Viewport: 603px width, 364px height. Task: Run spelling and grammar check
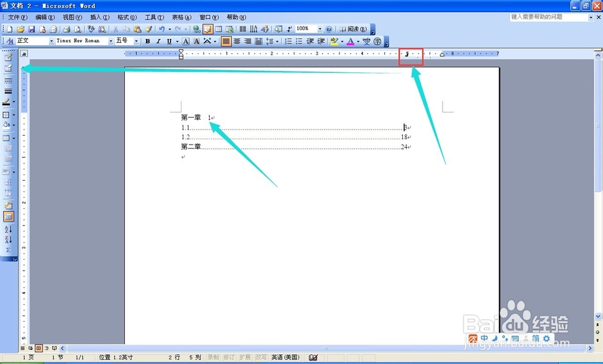click(91, 29)
